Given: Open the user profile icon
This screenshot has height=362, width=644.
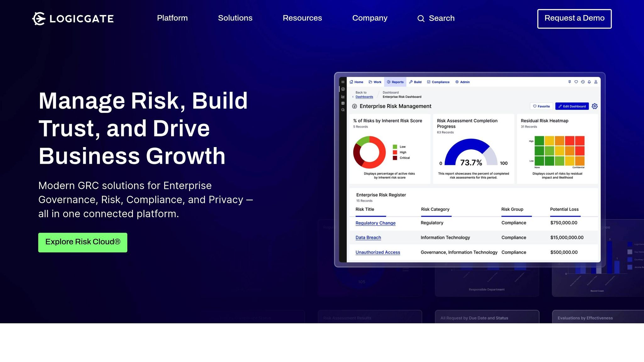Looking at the screenshot, I should (596, 82).
